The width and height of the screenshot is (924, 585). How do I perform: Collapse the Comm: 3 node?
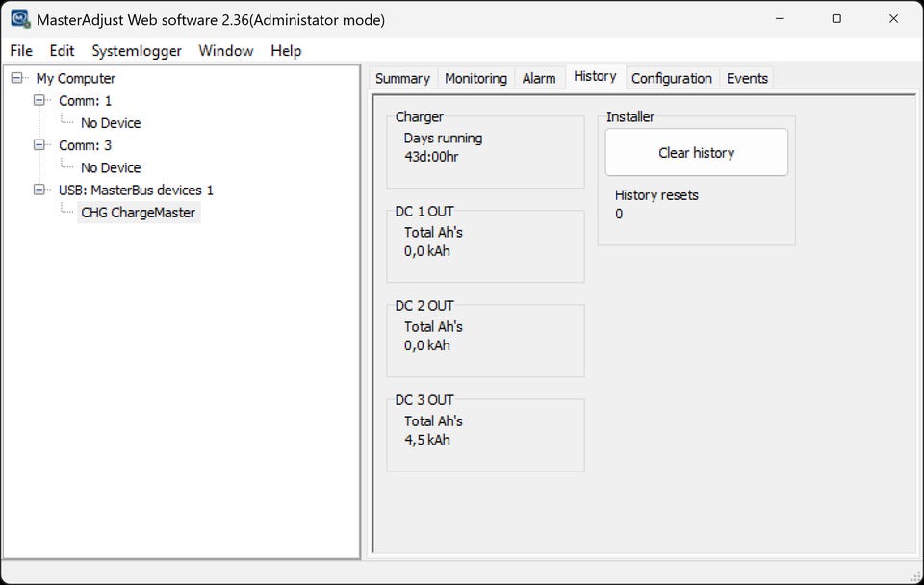pyautogui.click(x=39, y=145)
